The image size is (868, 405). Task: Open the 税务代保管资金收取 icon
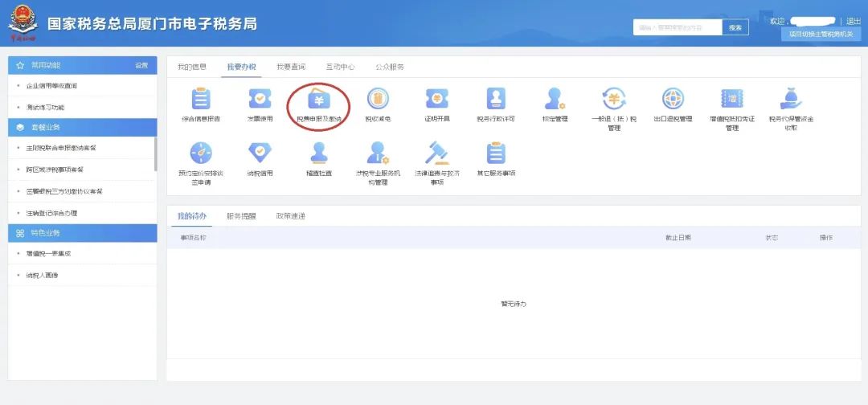pos(791,99)
